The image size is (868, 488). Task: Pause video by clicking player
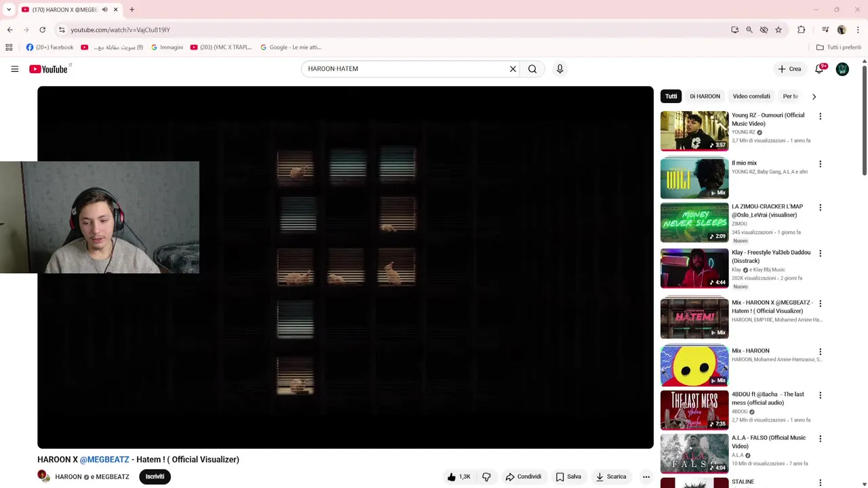pyautogui.click(x=345, y=267)
